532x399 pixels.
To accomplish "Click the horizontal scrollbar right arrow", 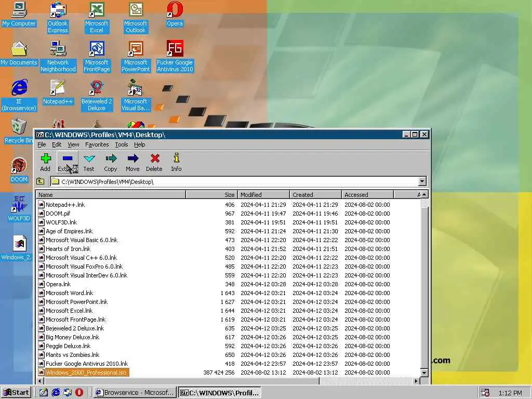I will 416,381.
